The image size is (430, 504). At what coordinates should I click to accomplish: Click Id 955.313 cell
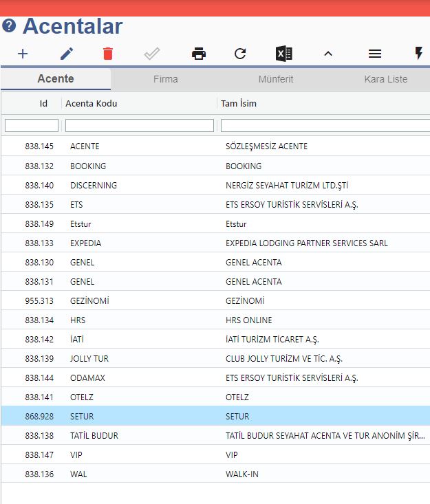[x=39, y=301]
